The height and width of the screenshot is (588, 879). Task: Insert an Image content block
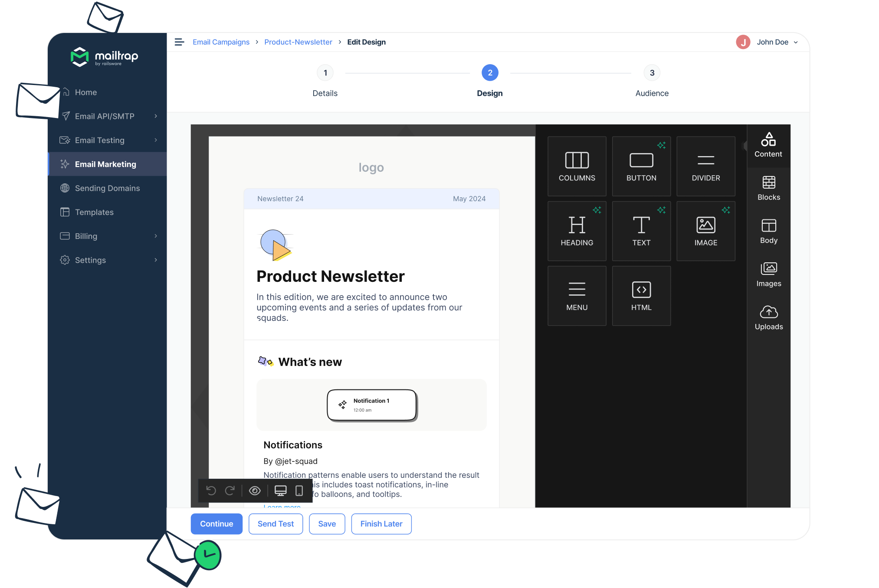(x=705, y=231)
